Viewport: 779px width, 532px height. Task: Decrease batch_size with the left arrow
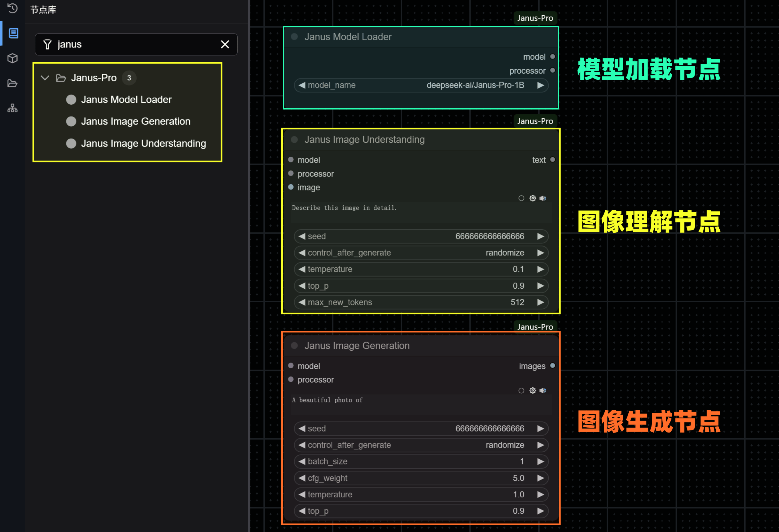pyautogui.click(x=302, y=461)
